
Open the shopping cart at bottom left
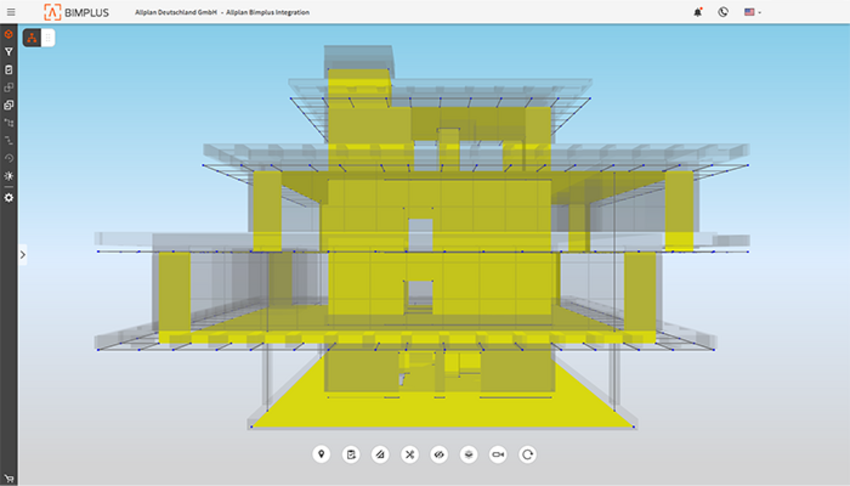point(9,478)
